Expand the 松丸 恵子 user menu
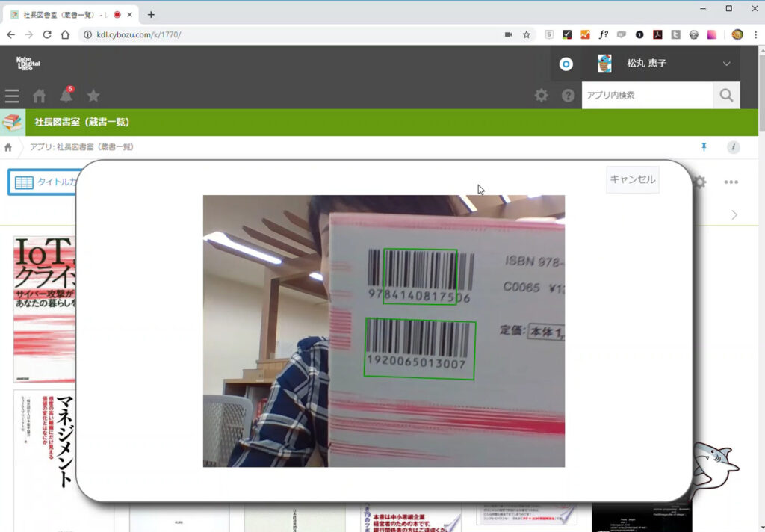 (x=726, y=64)
